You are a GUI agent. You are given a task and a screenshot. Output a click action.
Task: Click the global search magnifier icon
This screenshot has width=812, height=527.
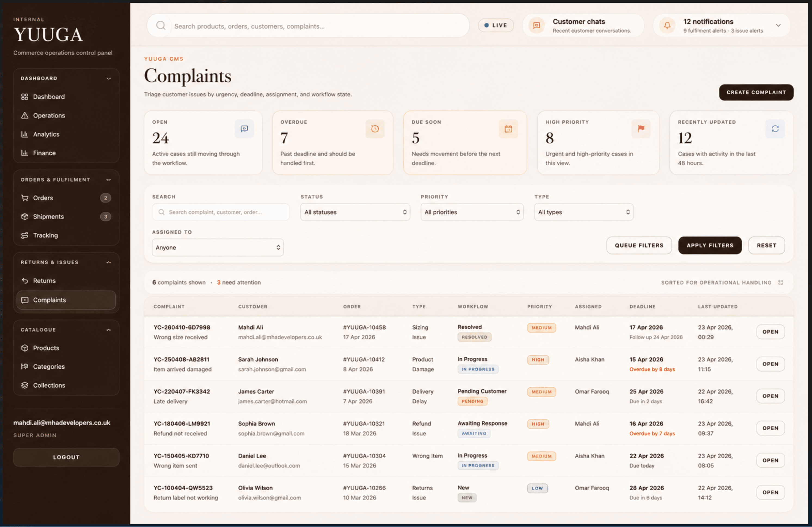[x=161, y=26]
